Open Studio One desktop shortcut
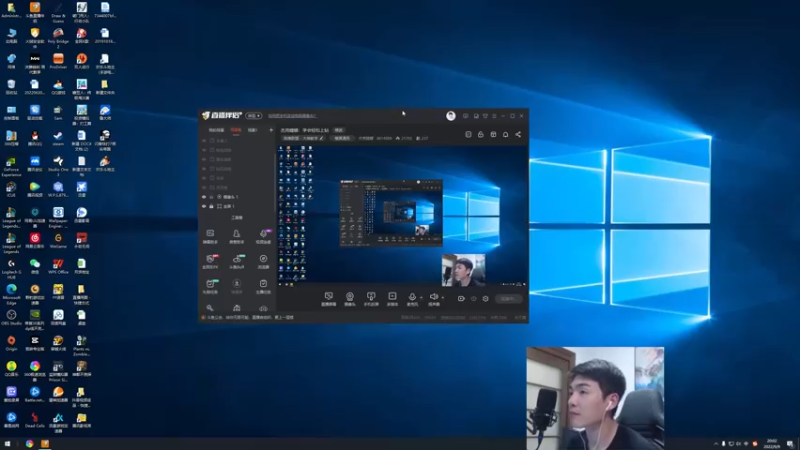This screenshot has height=450, width=800. [58, 165]
